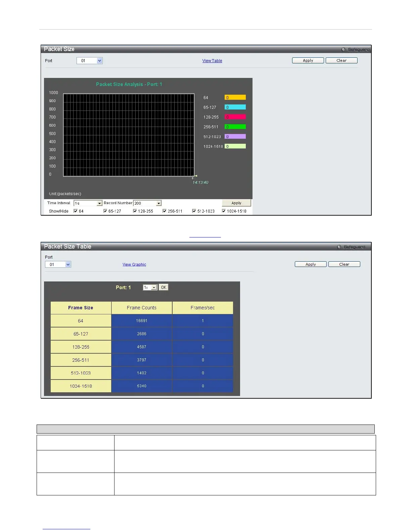Click Apply in the Packet Size top bar
Screen dimensions: 411x532
(308, 60)
